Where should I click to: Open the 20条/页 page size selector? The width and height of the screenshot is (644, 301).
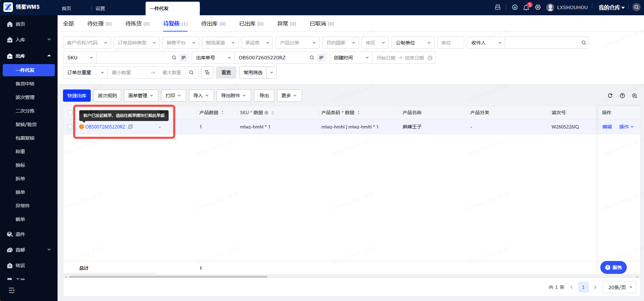click(x=619, y=287)
